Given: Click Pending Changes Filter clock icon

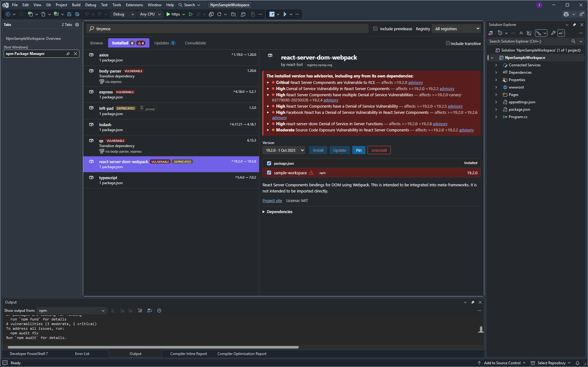Looking at the screenshot, I should coord(500,33).
